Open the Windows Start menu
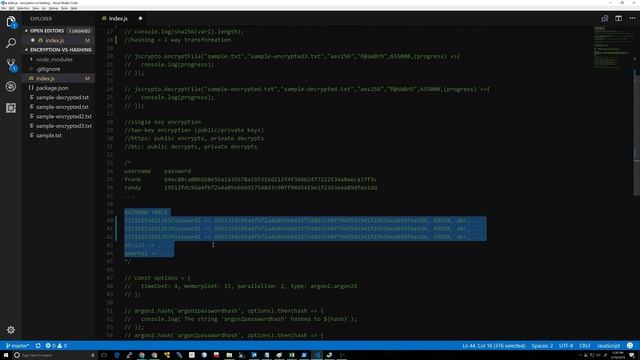The width and height of the screenshot is (640, 360). 6,355
